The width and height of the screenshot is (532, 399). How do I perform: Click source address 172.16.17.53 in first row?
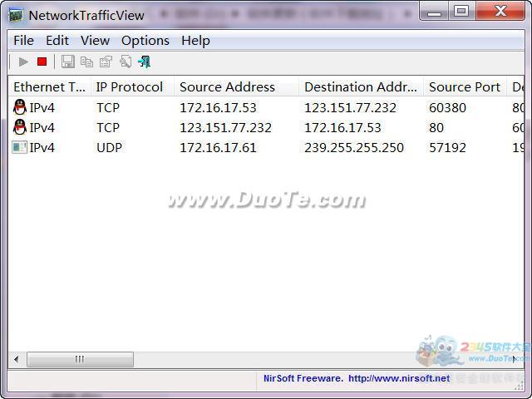point(218,107)
